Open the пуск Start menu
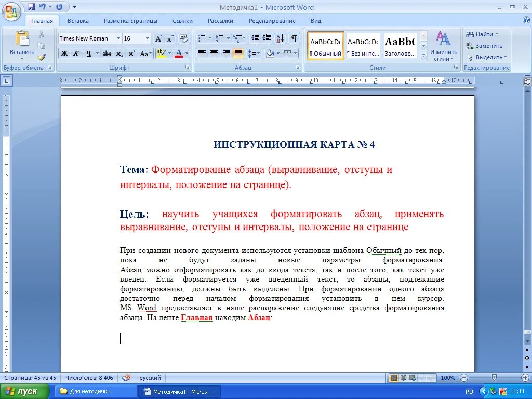Viewport: 532px width, 399px height. pyautogui.click(x=24, y=392)
